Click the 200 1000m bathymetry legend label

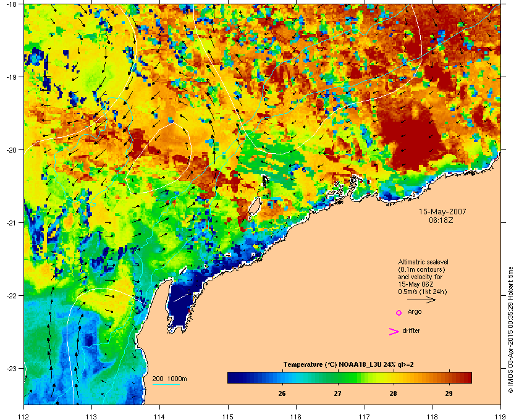(x=169, y=379)
